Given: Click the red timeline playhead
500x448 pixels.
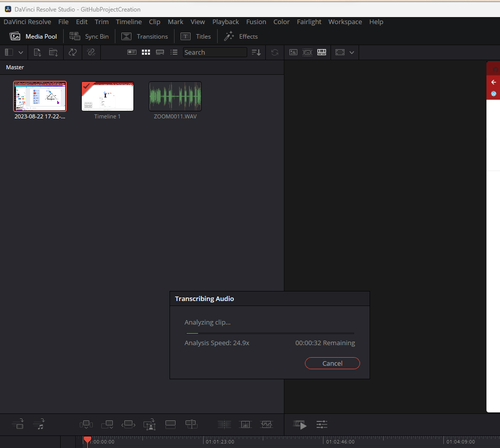Looking at the screenshot, I should 87,441.
